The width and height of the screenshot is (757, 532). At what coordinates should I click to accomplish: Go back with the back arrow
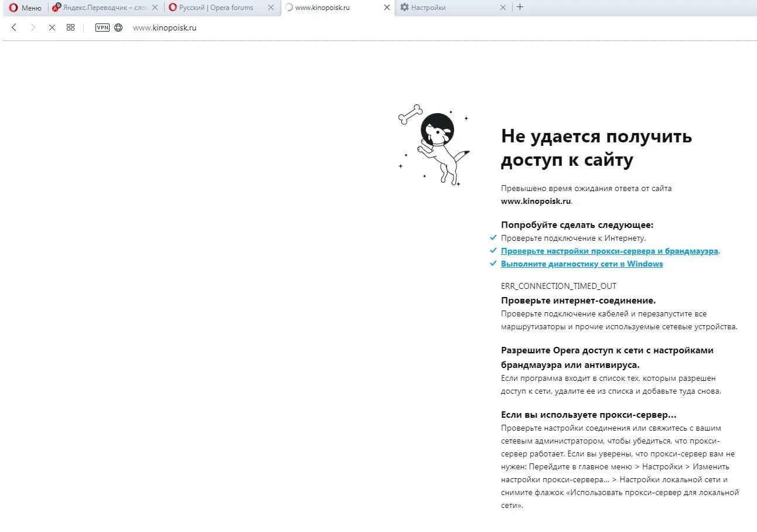pyautogui.click(x=14, y=28)
